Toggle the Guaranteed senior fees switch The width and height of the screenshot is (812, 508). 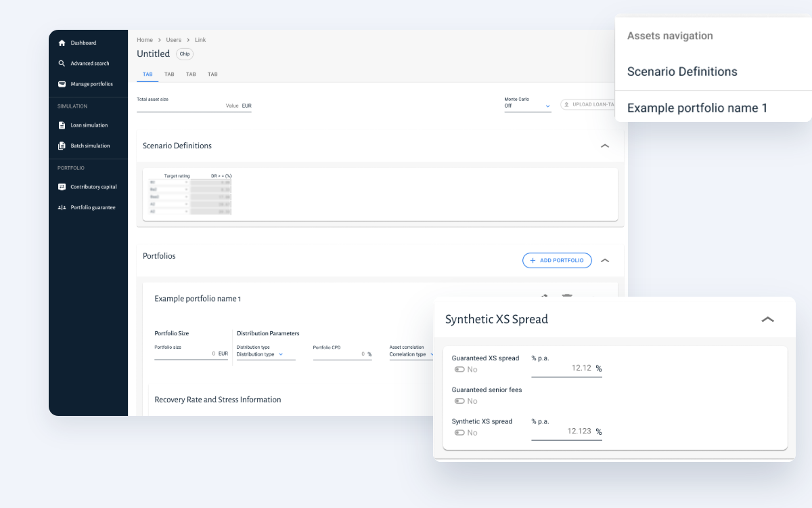tap(459, 401)
